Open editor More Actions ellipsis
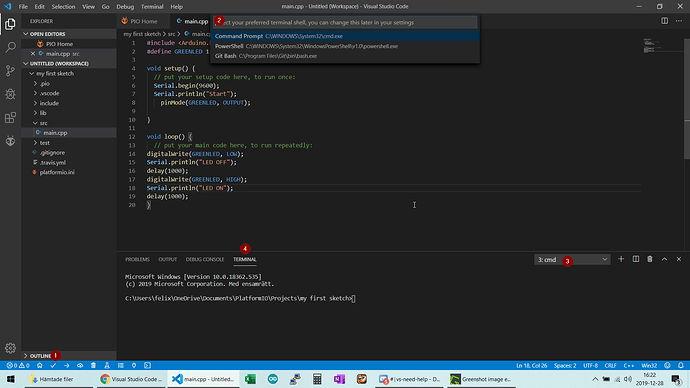Viewport: 690px width, 388px height. [x=679, y=21]
